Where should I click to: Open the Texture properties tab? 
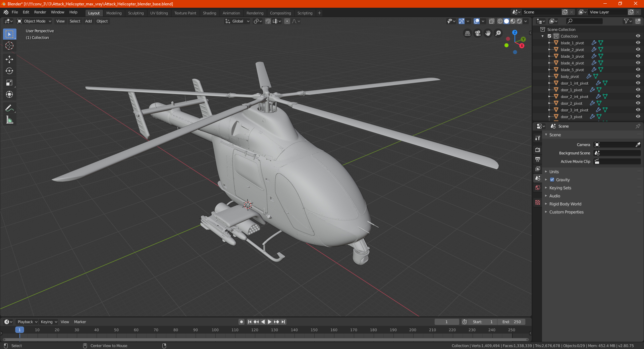pyautogui.click(x=538, y=202)
